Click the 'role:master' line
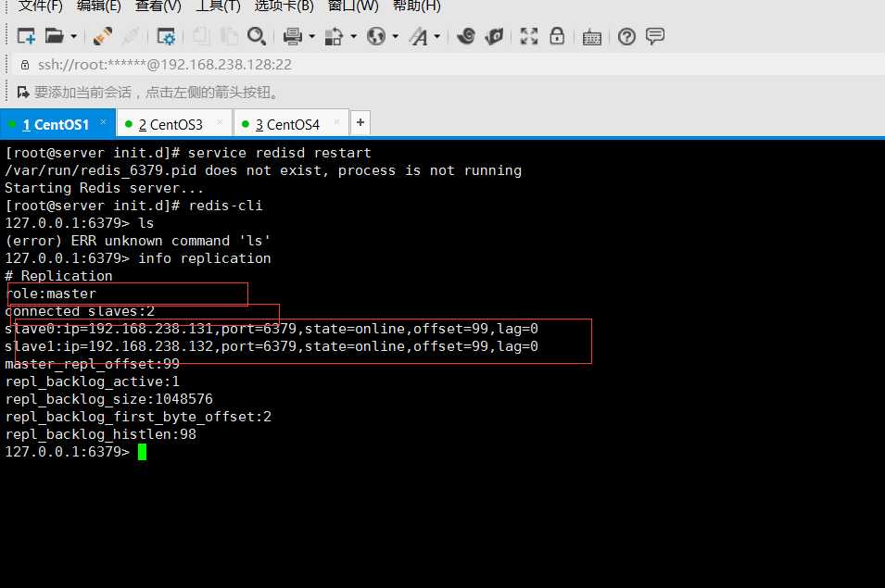The height and width of the screenshot is (588, 885). (x=51, y=294)
